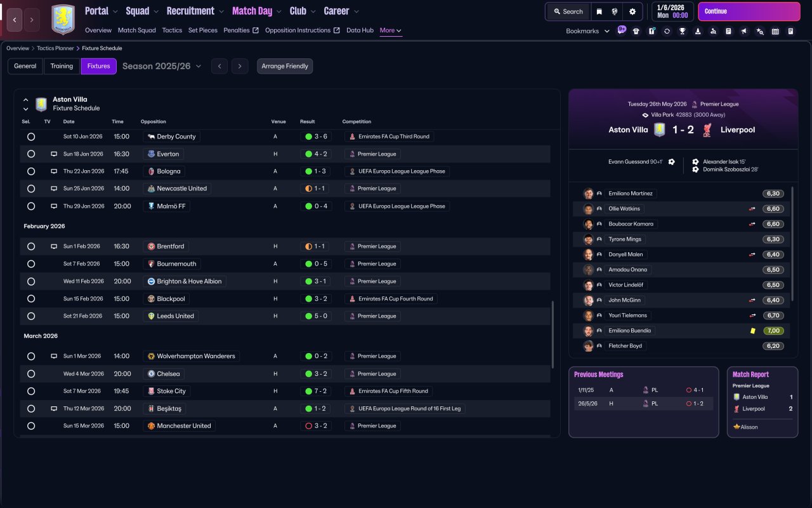The height and width of the screenshot is (508, 812).
Task: Click the Liverpool crest in the match header
Action: 707,130
